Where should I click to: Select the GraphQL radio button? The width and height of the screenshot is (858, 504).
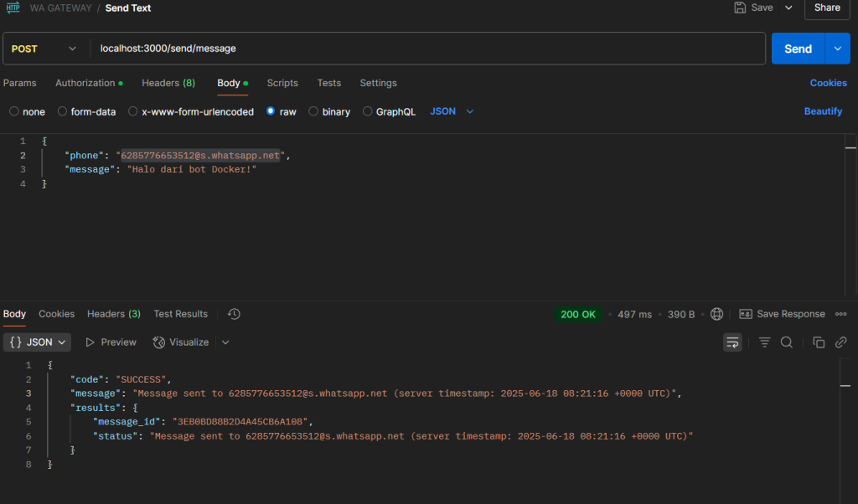[x=368, y=111]
